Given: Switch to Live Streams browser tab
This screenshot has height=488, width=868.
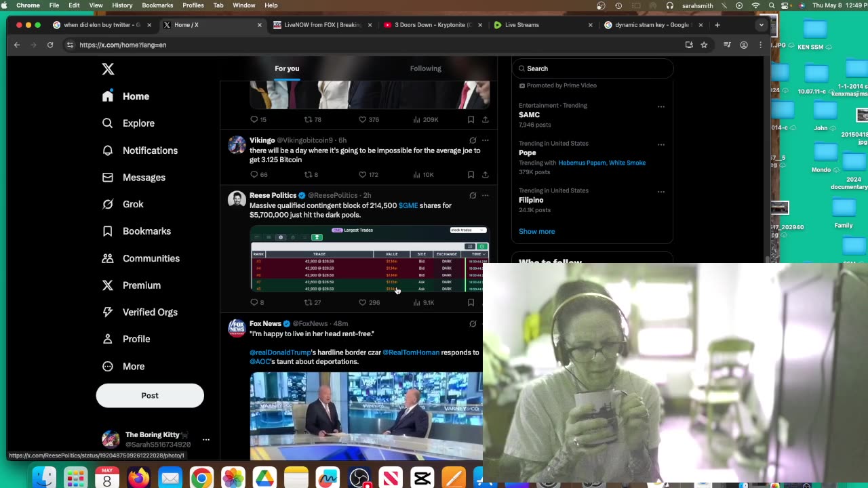Looking at the screenshot, I should click(x=542, y=25).
